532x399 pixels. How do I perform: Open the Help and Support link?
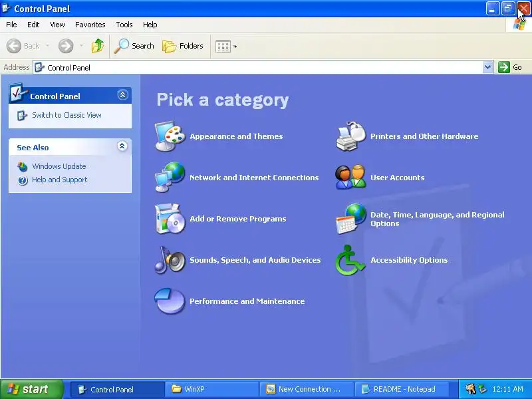coord(60,180)
